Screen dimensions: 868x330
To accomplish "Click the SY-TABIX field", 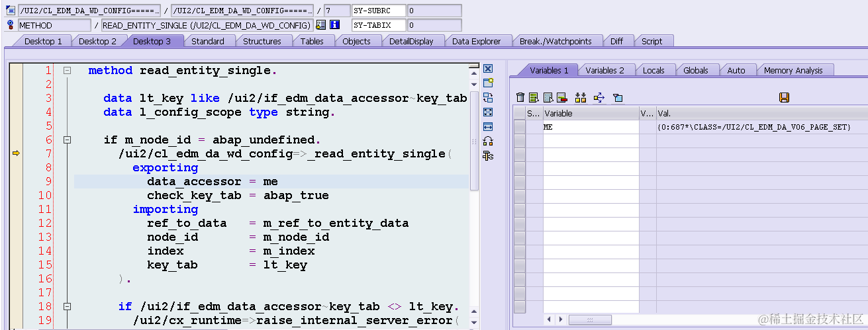I will 378,25.
